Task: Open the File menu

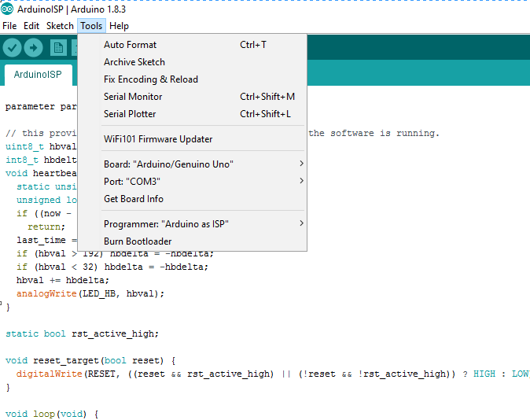Action: [x=9, y=26]
